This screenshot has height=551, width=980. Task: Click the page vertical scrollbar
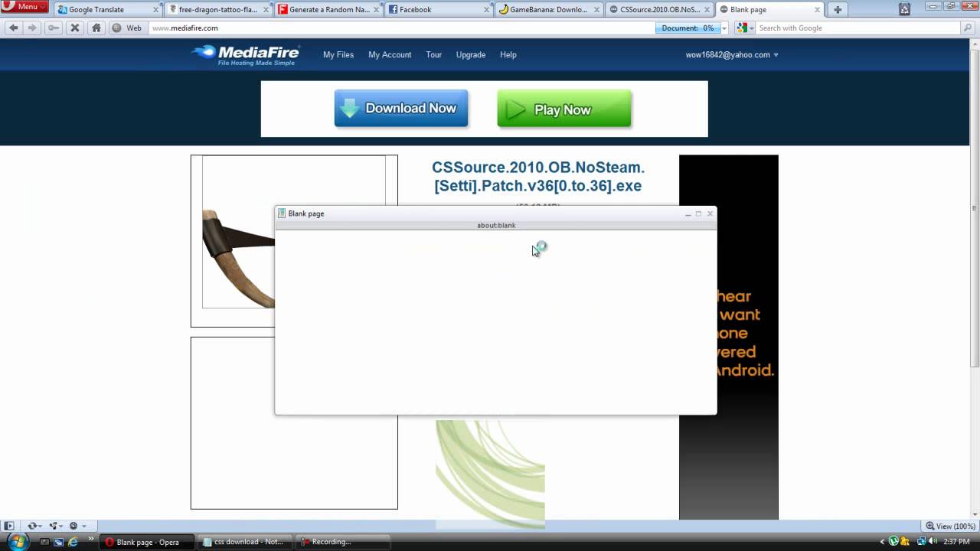coord(975,279)
